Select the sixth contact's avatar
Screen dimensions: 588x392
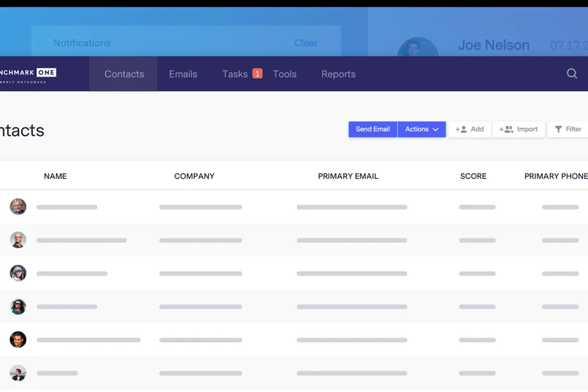tap(18, 373)
